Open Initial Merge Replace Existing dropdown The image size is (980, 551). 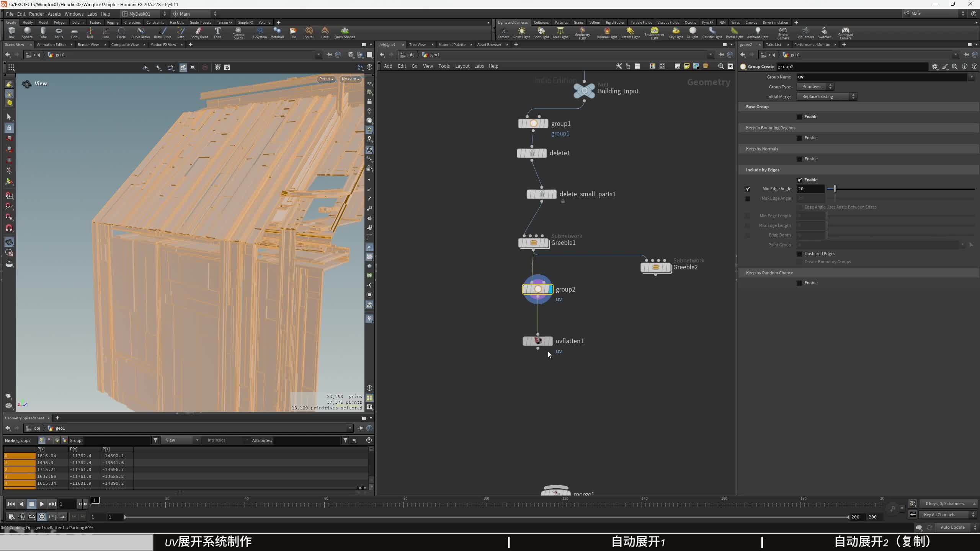click(827, 97)
